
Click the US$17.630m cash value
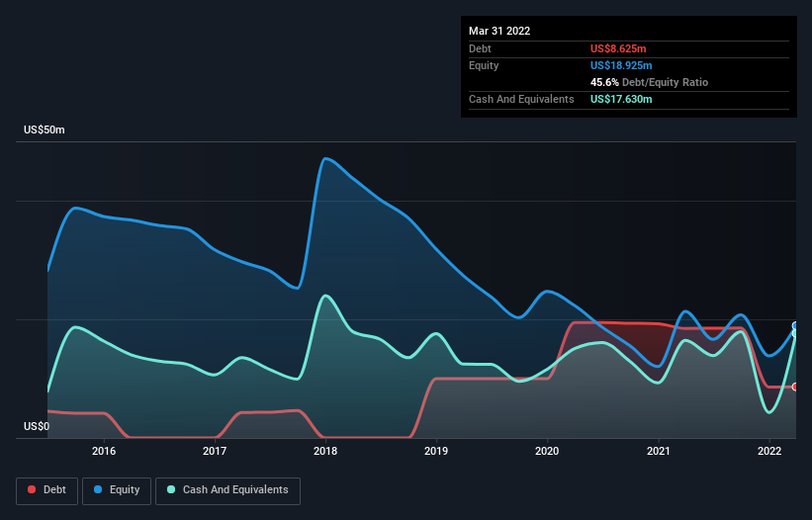pos(621,99)
